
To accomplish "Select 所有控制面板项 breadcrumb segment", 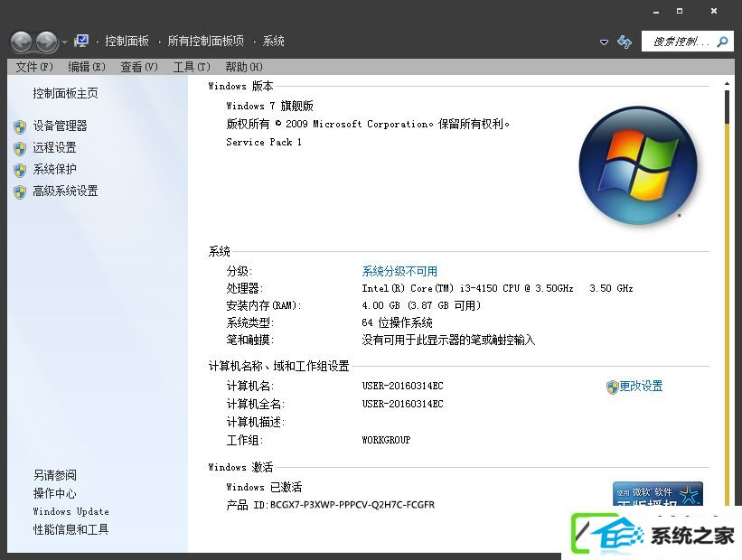I will [206, 42].
